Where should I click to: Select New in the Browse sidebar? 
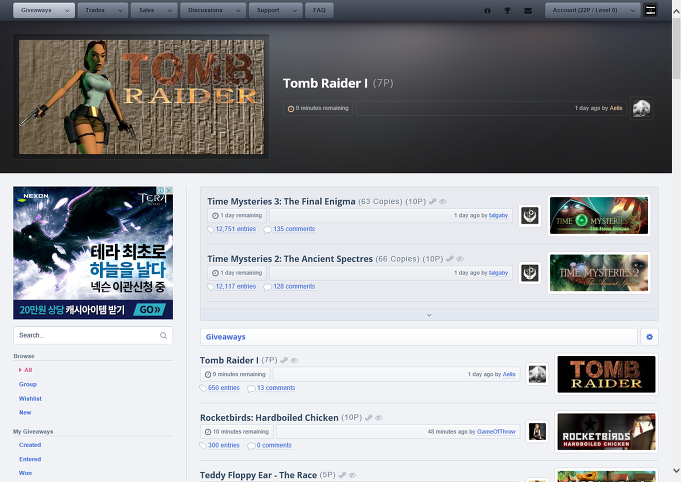[x=25, y=413]
